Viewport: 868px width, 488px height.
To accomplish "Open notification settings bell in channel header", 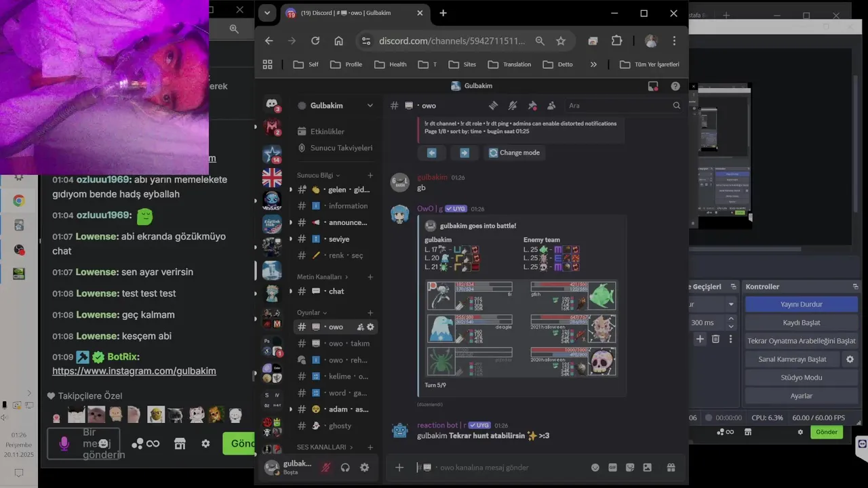I will pyautogui.click(x=513, y=106).
